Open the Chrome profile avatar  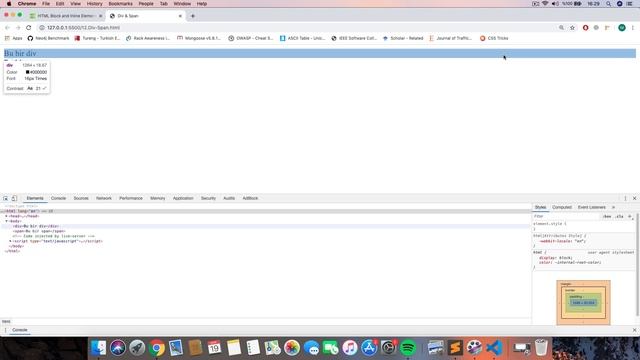point(622,28)
